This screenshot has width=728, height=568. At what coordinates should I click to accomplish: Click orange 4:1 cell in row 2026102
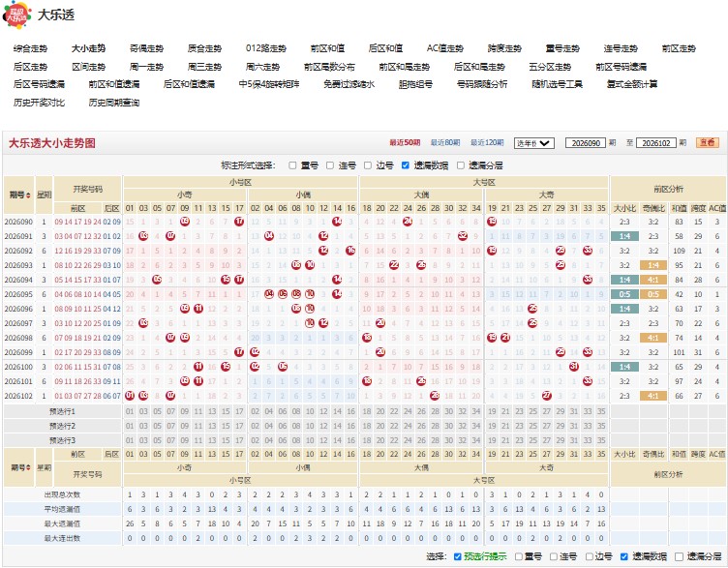click(x=653, y=396)
